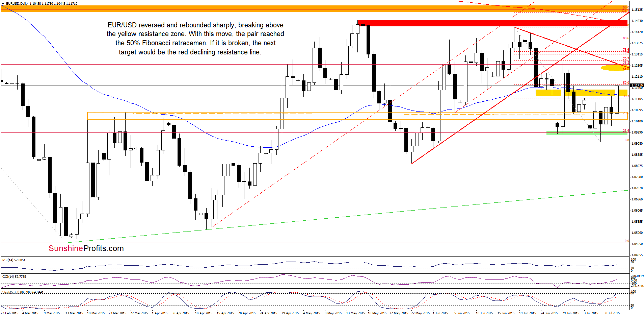Click the 1.13115 price axis label
The image size is (644, 316).
(637, 54)
